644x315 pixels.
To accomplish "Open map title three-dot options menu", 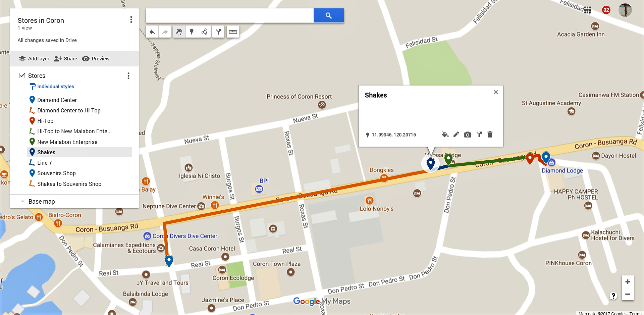I will pos(131,20).
